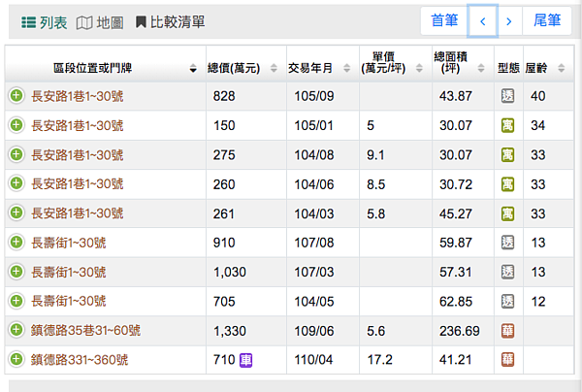Sort by 單價(萬元/坪) using its sort arrow
582x392 pixels.
tap(419, 68)
